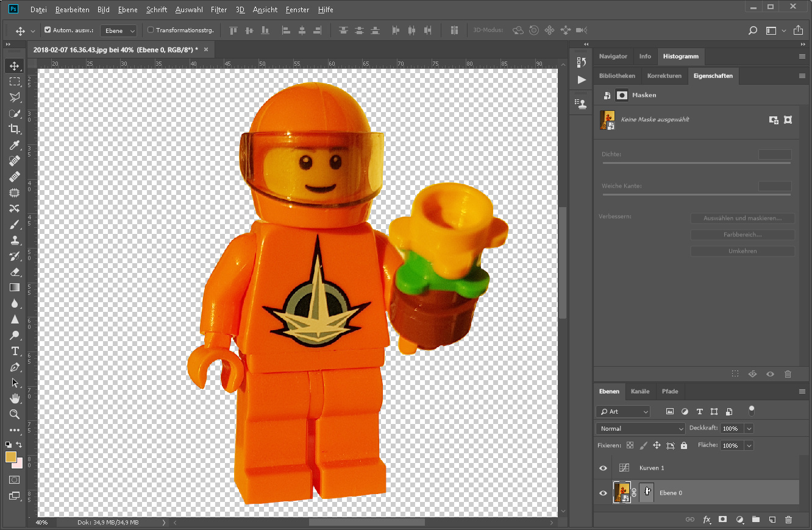Select the Hand tool

(x=15, y=398)
